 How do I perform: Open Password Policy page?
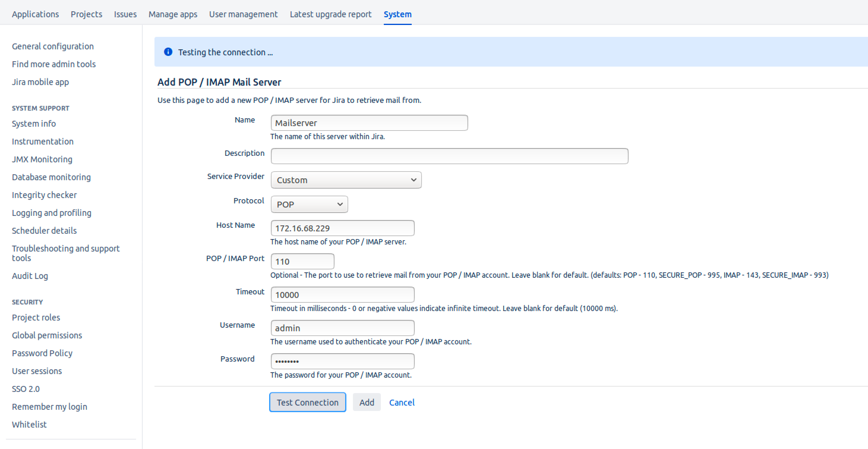click(42, 353)
